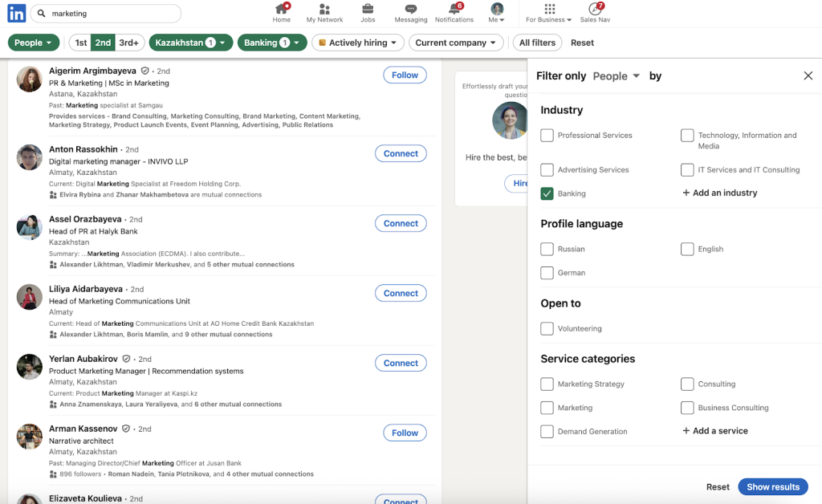Check the Business Consulting service checkbox

[x=687, y=408]
